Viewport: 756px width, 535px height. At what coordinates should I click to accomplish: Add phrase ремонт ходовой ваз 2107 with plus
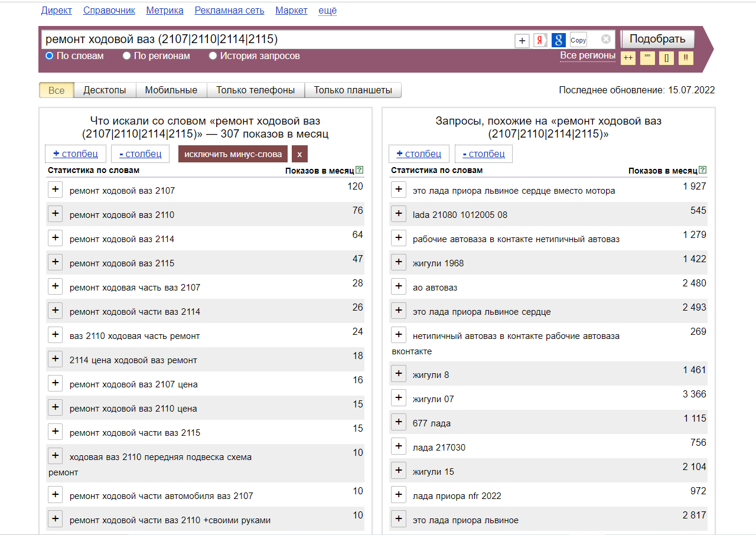pyautogui.click(x=56, y=189)
